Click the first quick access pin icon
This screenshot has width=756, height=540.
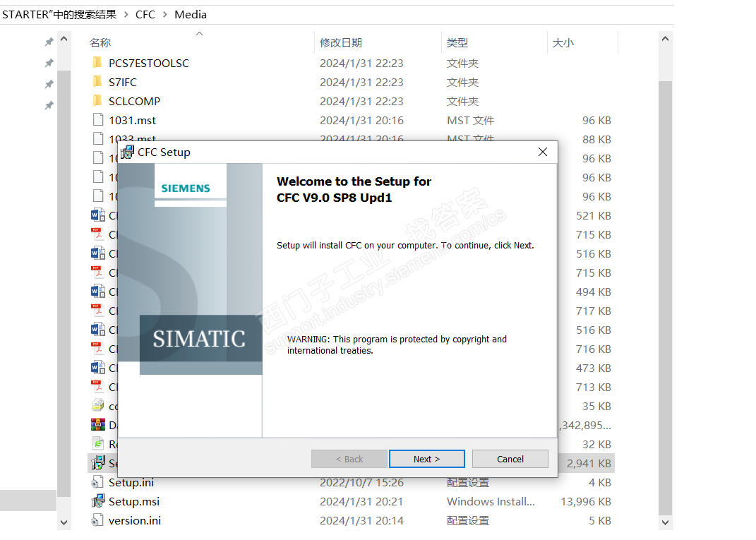49,42
